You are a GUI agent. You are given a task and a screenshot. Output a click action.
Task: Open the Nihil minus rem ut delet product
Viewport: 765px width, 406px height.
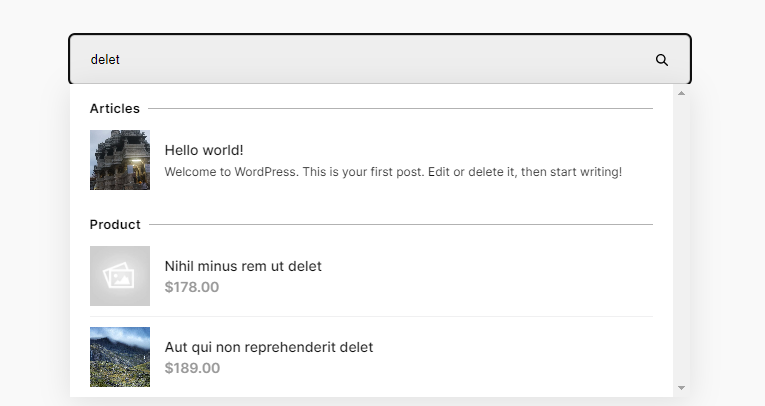click(x=243, y=266)
